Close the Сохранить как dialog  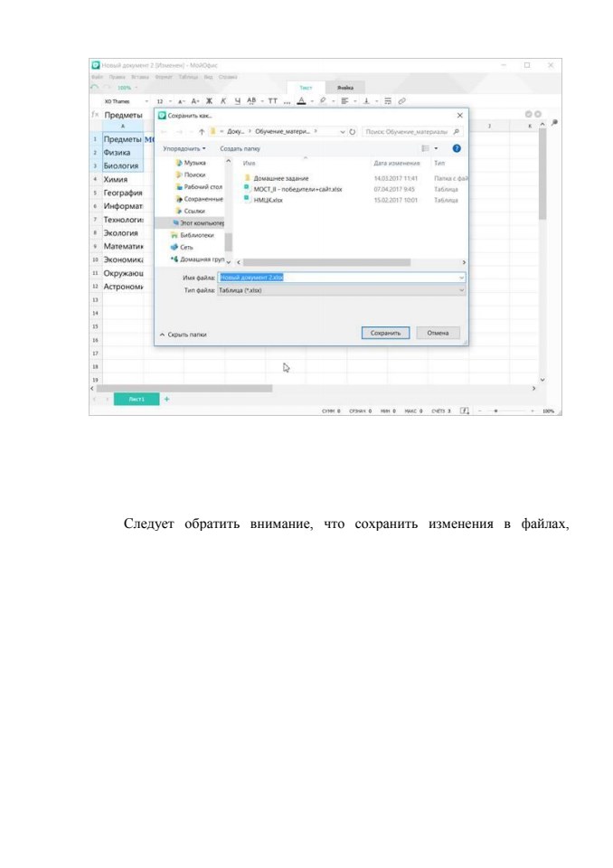[459, 116]
